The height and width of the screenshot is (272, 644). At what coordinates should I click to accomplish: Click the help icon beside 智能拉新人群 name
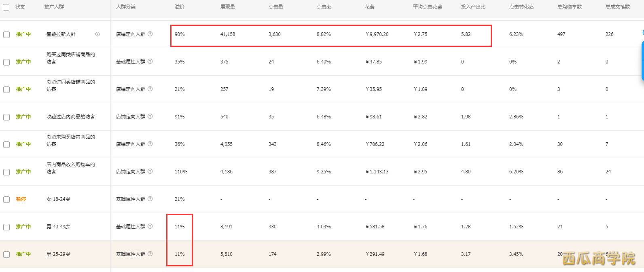pyautogui.click(x=97, y=34)
